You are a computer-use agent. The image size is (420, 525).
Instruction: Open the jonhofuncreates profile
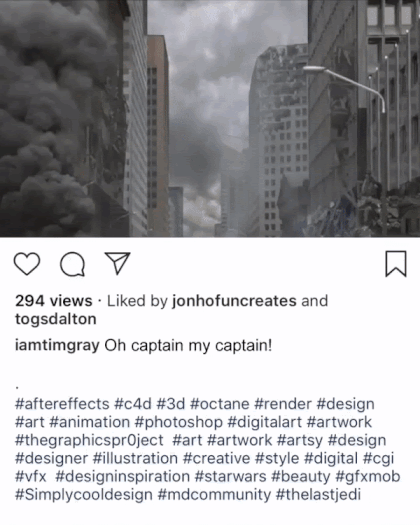point(234,301)
